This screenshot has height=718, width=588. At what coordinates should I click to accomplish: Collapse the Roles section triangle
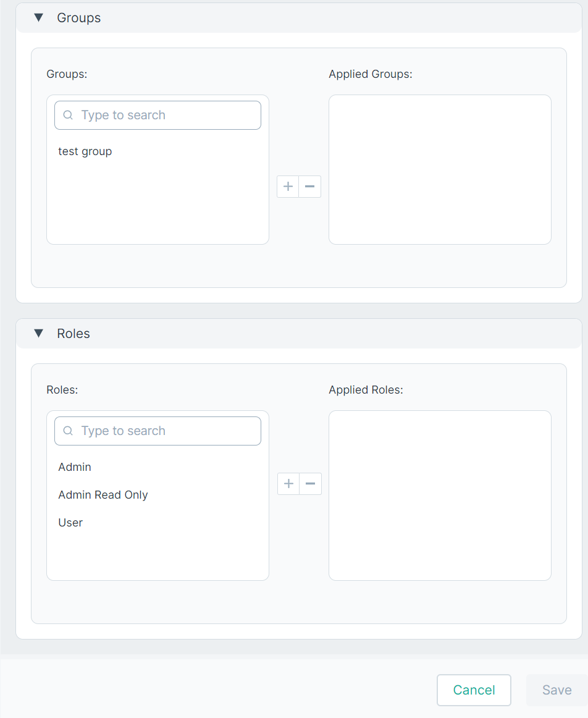point(38,334)
